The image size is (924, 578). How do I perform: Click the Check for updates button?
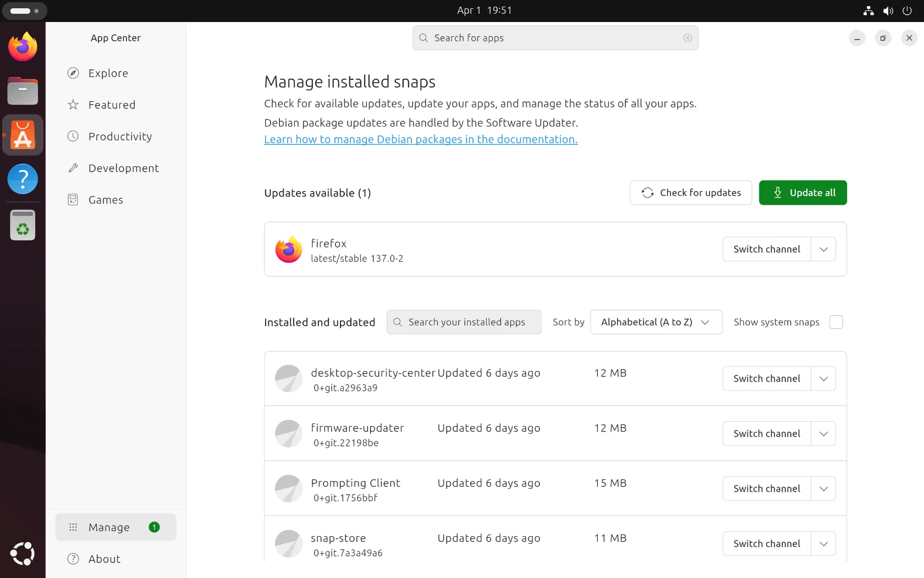(691, 193)
